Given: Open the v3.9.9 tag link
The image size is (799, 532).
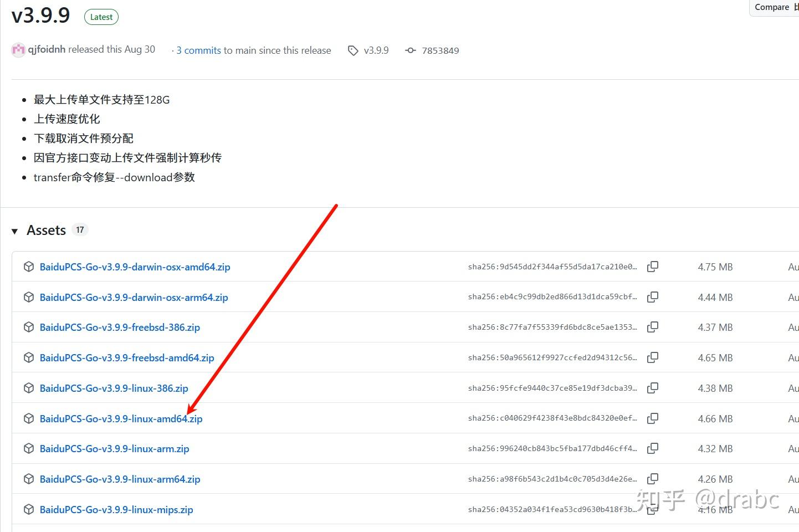Looking at the screenshot, I should 376,50.
